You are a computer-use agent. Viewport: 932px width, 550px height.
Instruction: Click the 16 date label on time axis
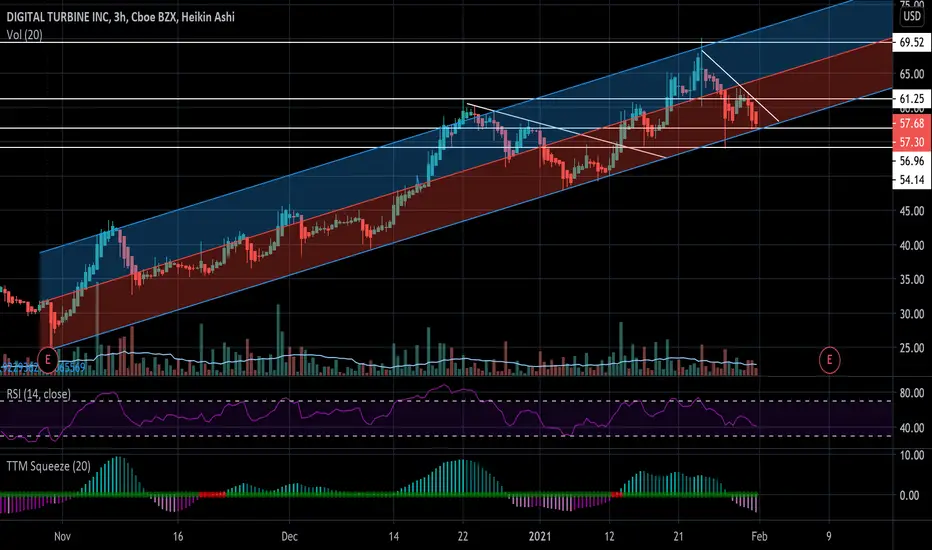click(x=178, y=536)
